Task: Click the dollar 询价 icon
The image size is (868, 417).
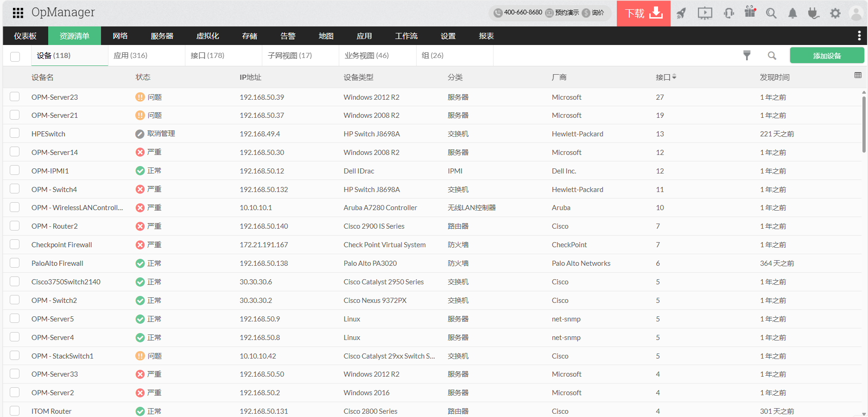Action: (x=586, y=13)
